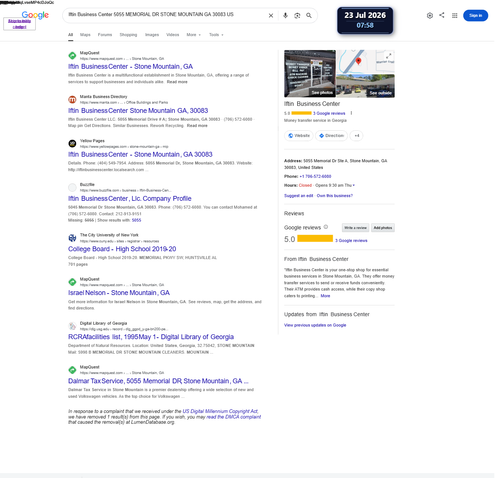This screenshot has height=478, width=500.
Task: Click the Direction button in knowledge panel
Action: pyautogui.click(x=331, y=136)
